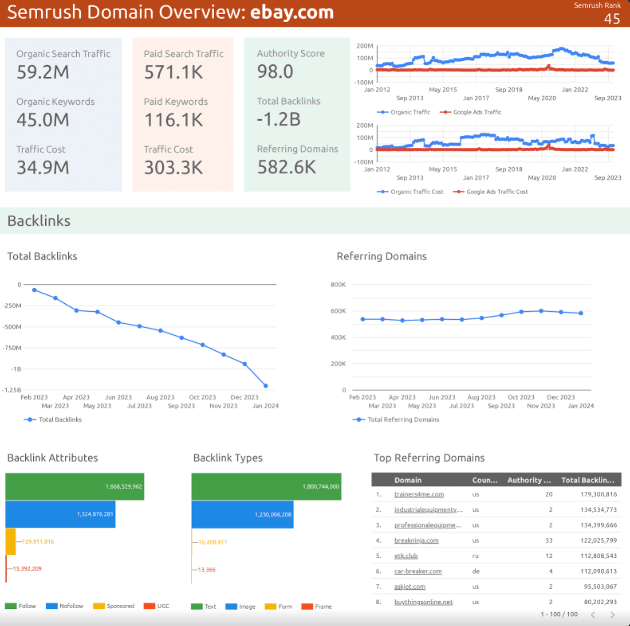Sort table by Domain column header
The width and height of the screenshot is (630, 626).
pyautogui.click(x=408, y=480)
